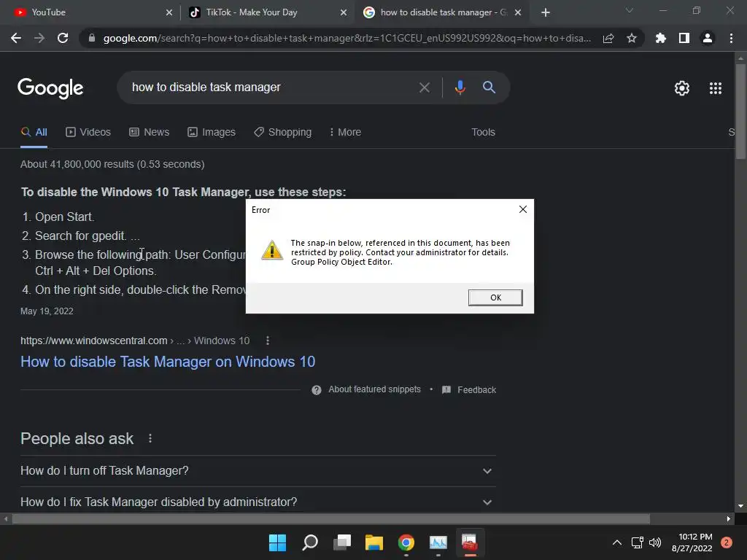Screen dimensions: 747x560
Task: Click the Google logo
Action: [50, 88]
